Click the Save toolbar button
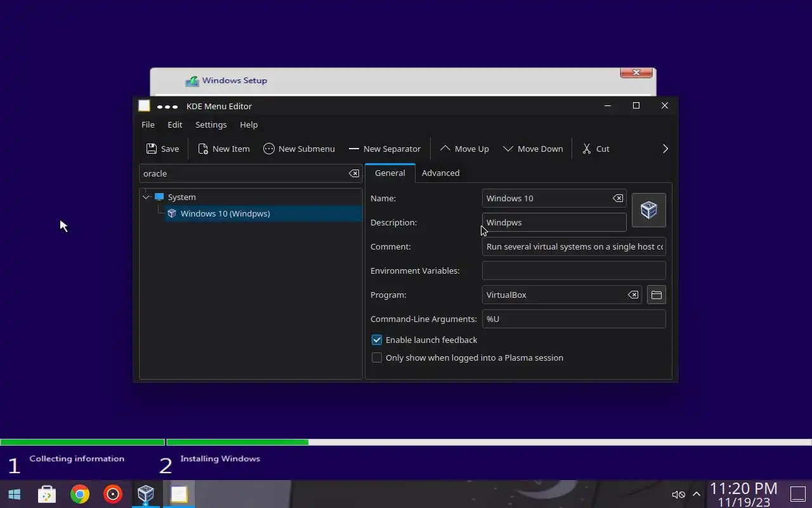The height and width of the screenshot is (508, 812). 162,149
